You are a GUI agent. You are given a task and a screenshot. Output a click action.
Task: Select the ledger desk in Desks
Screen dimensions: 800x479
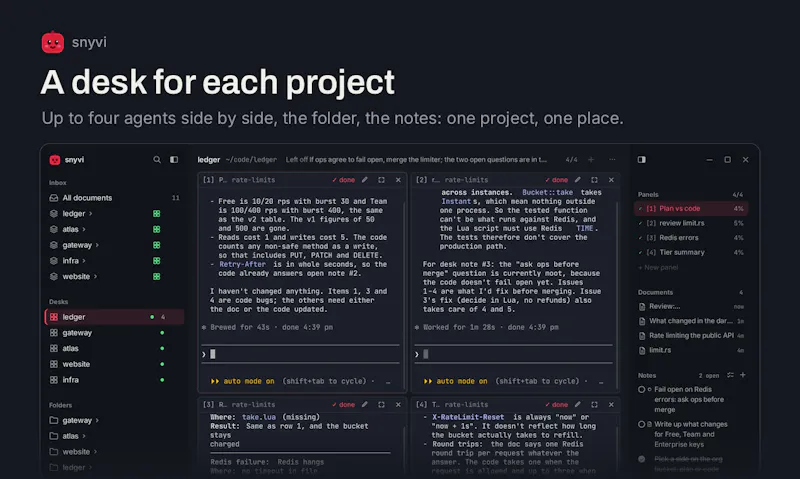pos(114,317)
